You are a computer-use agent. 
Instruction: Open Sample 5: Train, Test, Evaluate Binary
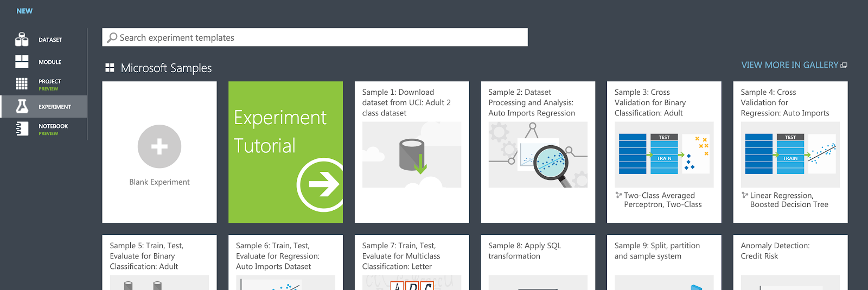pyautogui.click(x=159, y=262)
